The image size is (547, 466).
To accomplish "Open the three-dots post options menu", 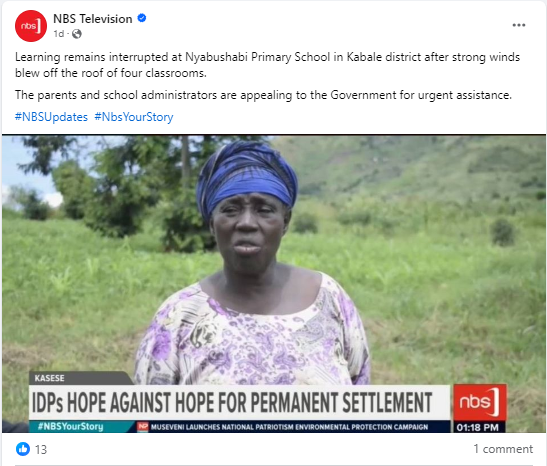I will click(519, 25).
